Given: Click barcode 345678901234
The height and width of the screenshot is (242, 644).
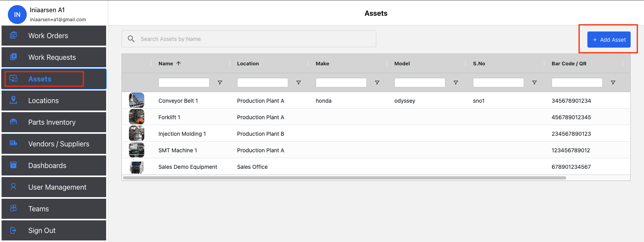Looking at the screenshot, I should coord(571,101).
